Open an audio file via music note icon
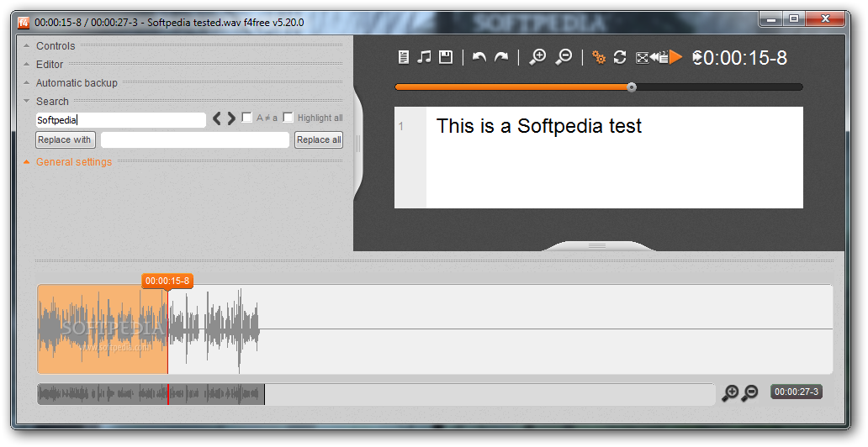This screenshot has height=447, width=868. pyautogui.click(x=424, y=56)
